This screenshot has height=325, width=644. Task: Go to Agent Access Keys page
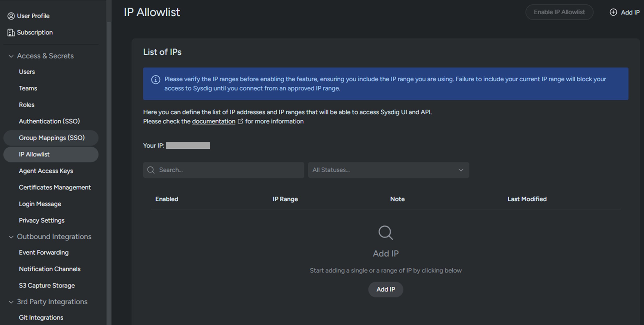(46, 171)
